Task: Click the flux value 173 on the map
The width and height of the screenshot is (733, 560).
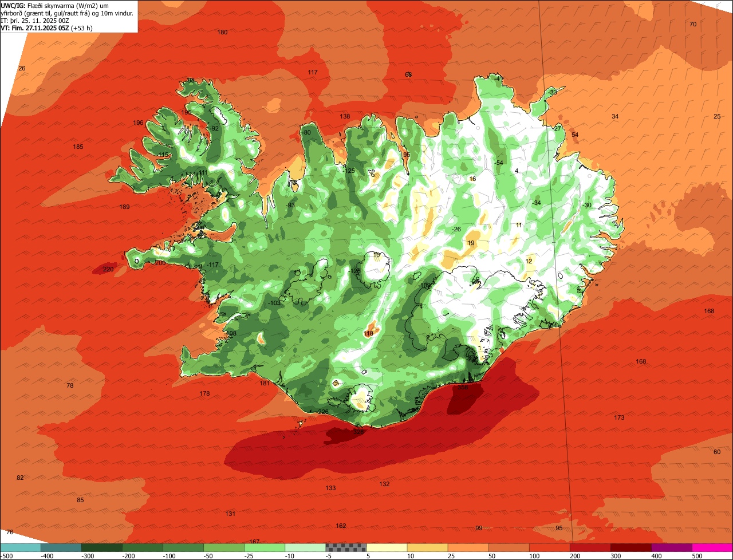Action: (x=619, y=417)
